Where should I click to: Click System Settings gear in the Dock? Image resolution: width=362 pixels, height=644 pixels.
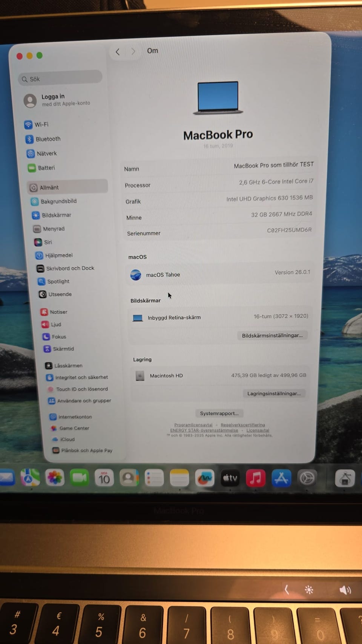pyautogui.click(x=307, y=478)
